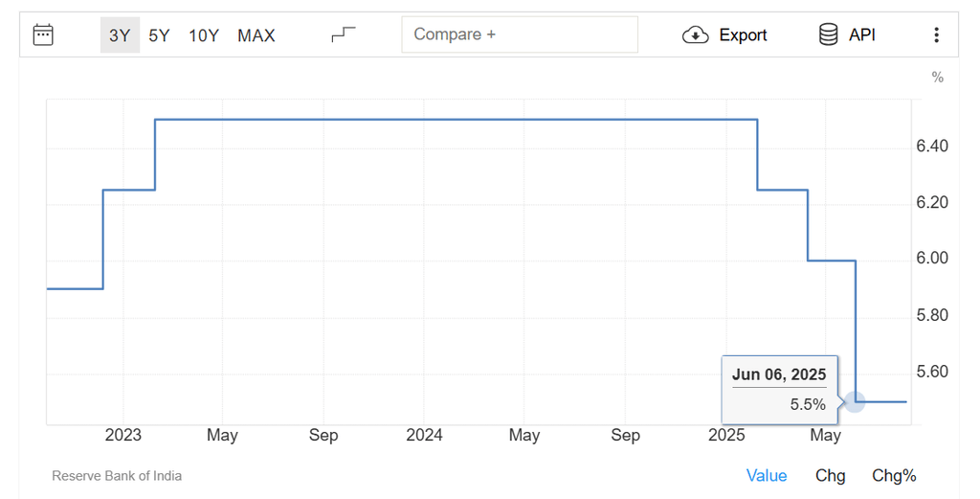Click the Jun 06, 2025 data point marker

[855, 402]
